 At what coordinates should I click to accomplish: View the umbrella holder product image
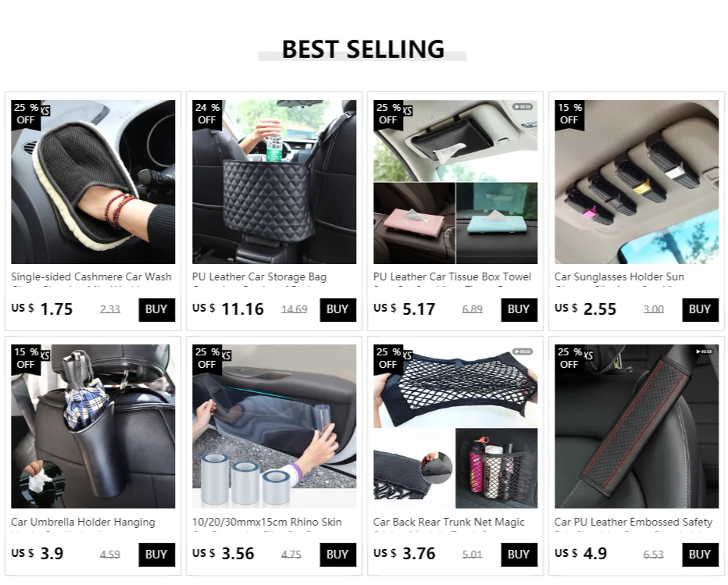pos(93,426)
